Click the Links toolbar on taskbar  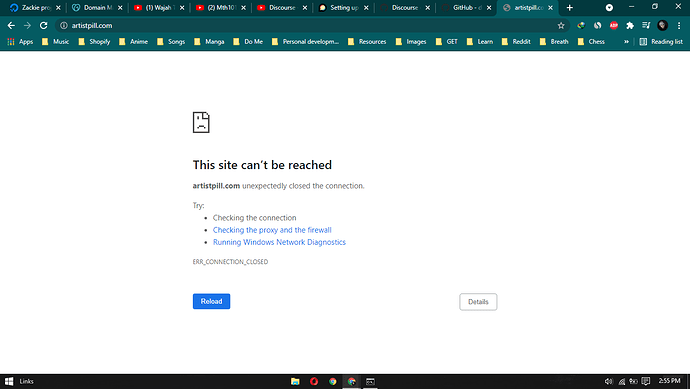click(x=26, y=382)
